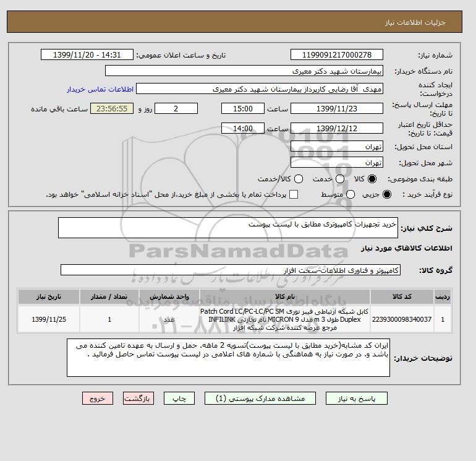The width and height of the screenshot is (476, 461).
Task: Click the remaining days field showing 2
Action: click(x=176, y=108)
